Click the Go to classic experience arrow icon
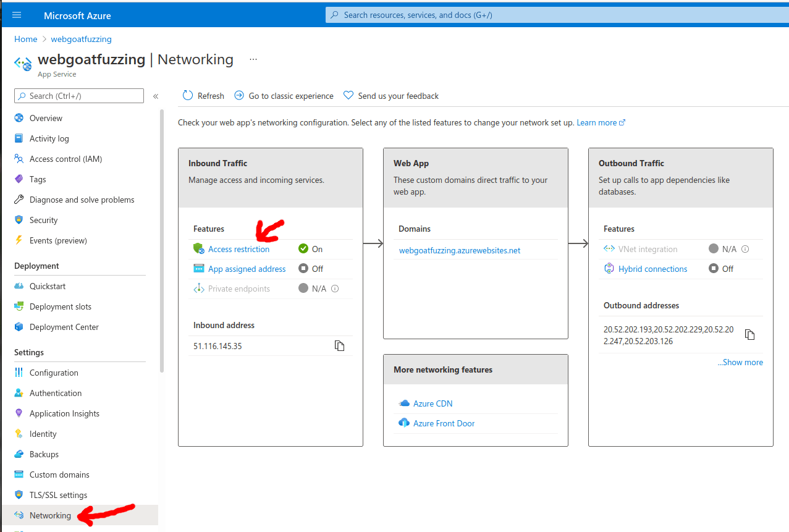The image size is (789, 532). [x=239, y=95]
